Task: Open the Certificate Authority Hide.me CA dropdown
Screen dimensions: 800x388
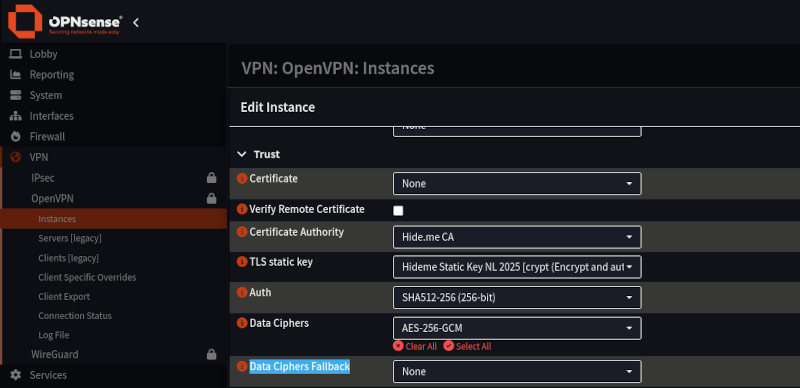Action: [x=517, y=237]
